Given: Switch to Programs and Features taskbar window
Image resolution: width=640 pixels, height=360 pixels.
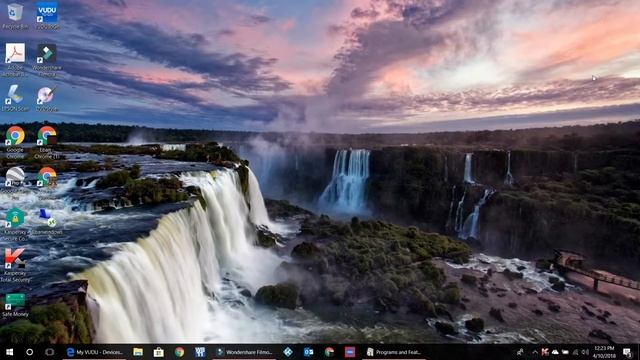Looking at the screenshot, I should point(394,352).
